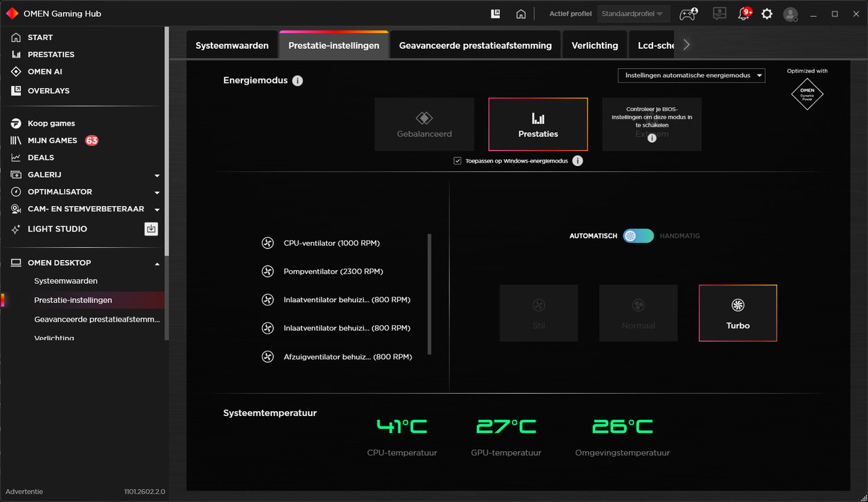Switch to the Verlichting tab

tap(595, 45)
